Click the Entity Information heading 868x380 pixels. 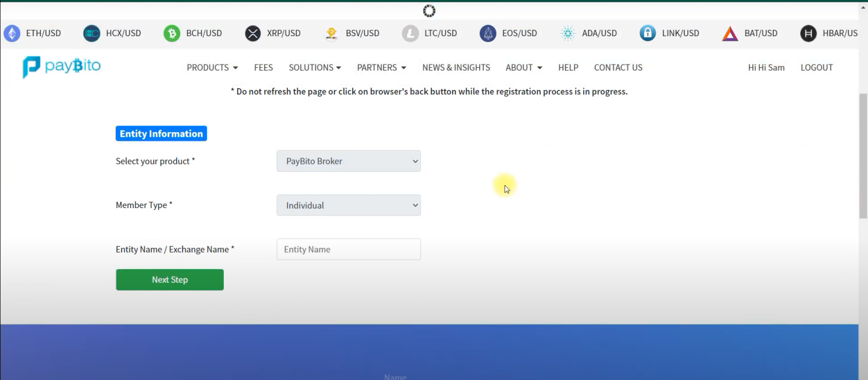pos(161,133)
